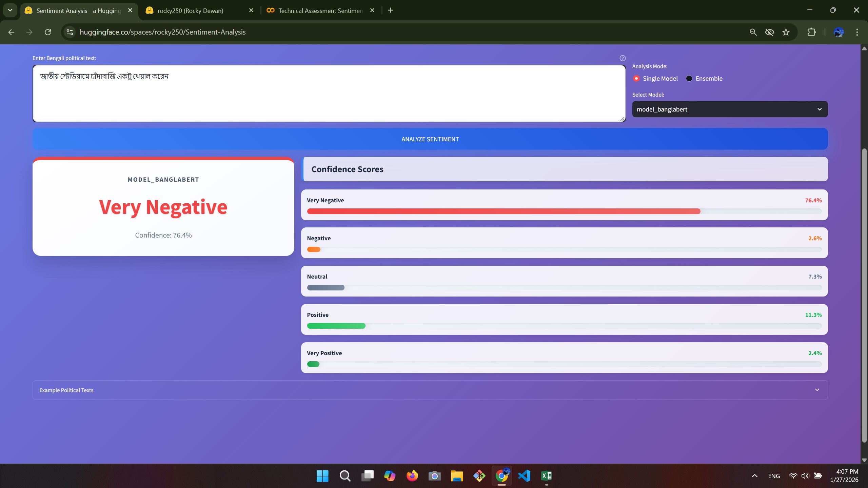Image resolution: width=868 pixels, height=488 pixels.
Task: Launch Visual Studio Code from the taskbar
Action: tap(524, 476)
